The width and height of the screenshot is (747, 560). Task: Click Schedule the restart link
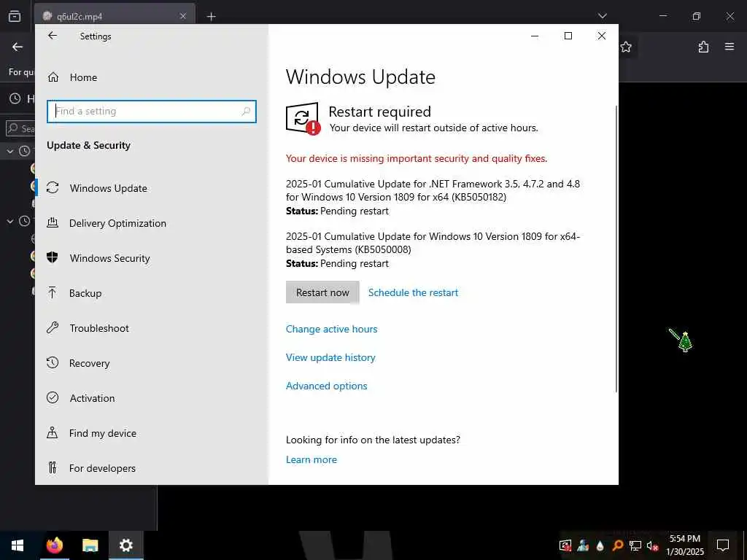click(x=413, y=292)
